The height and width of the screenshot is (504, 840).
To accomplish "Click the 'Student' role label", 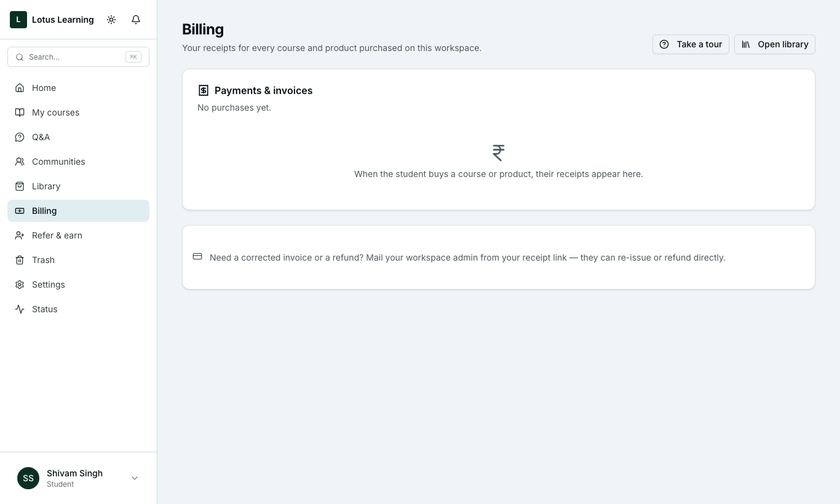I will (x=60, y=484).
